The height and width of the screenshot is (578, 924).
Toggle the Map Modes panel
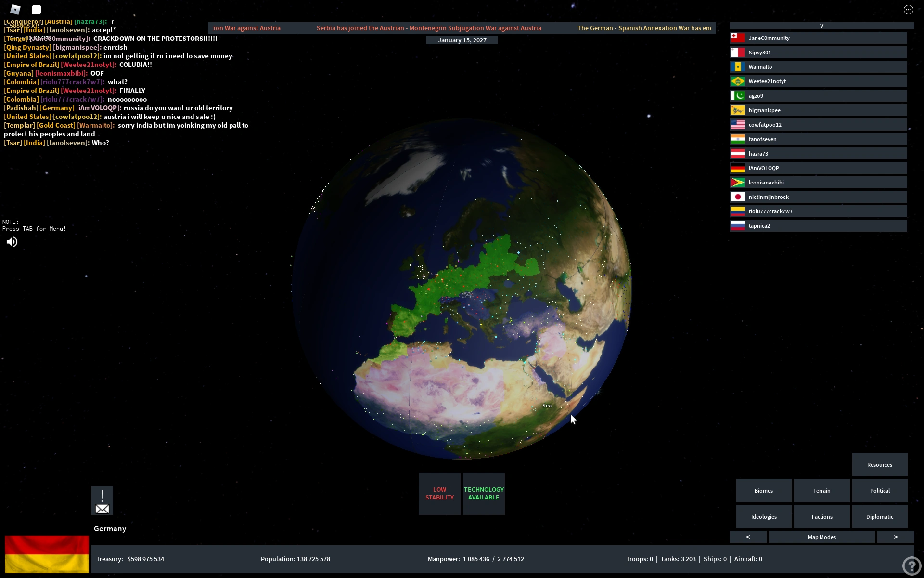coord(821,537)
